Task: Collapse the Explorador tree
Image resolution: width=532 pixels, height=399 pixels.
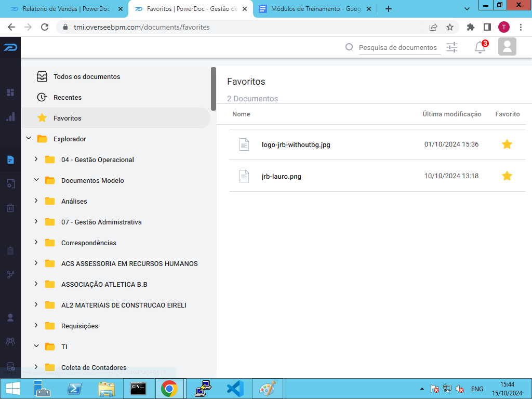Action: pyautogui.click(x=29, y=138)
